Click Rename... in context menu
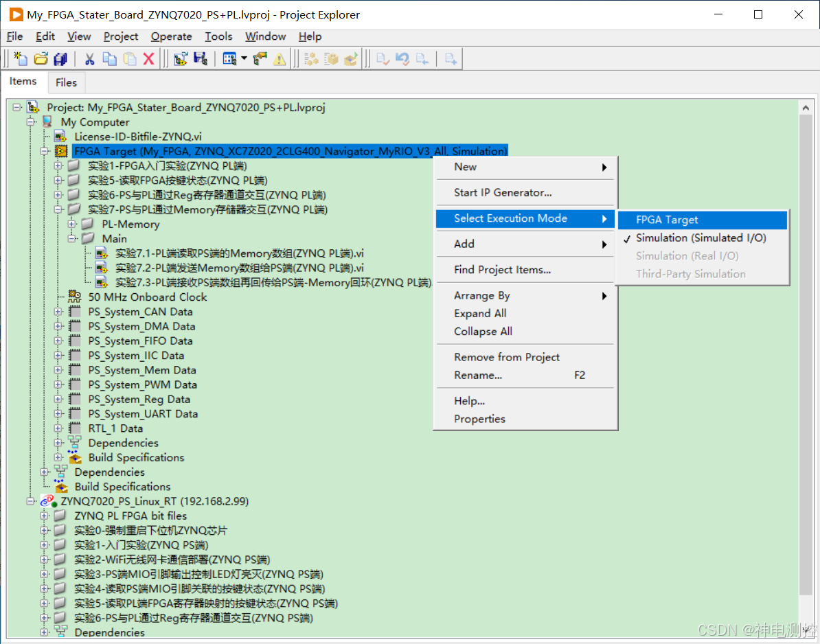The height and width of the screenshot is (644, 820). click(x=525, y=376)
